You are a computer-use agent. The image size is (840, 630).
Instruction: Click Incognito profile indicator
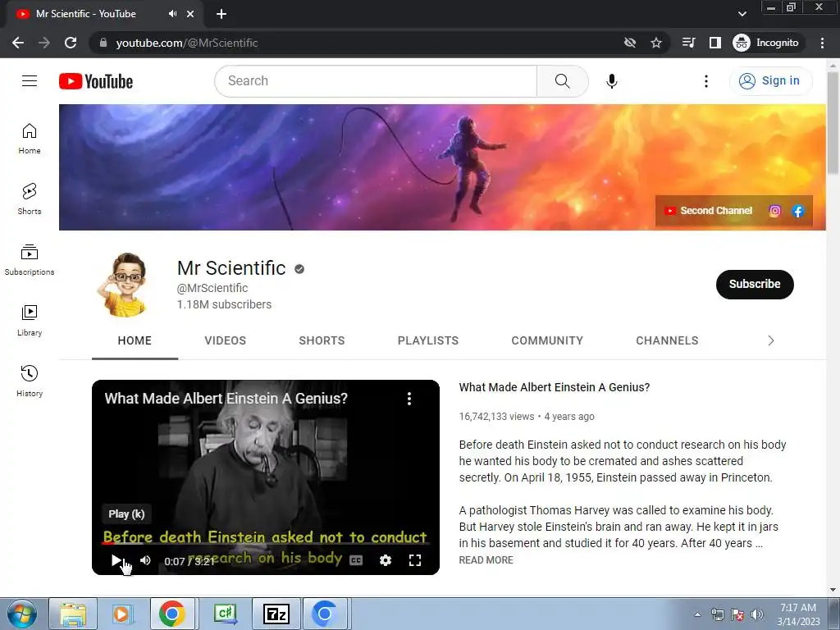pyautogui.click(x=766, y=43)
